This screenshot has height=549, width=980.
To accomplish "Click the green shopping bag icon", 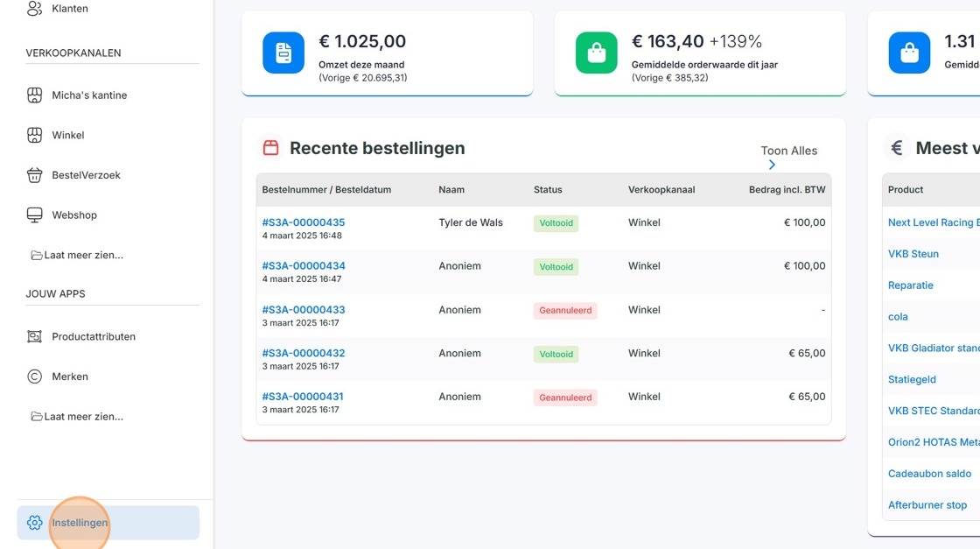I will pos(596,53).
